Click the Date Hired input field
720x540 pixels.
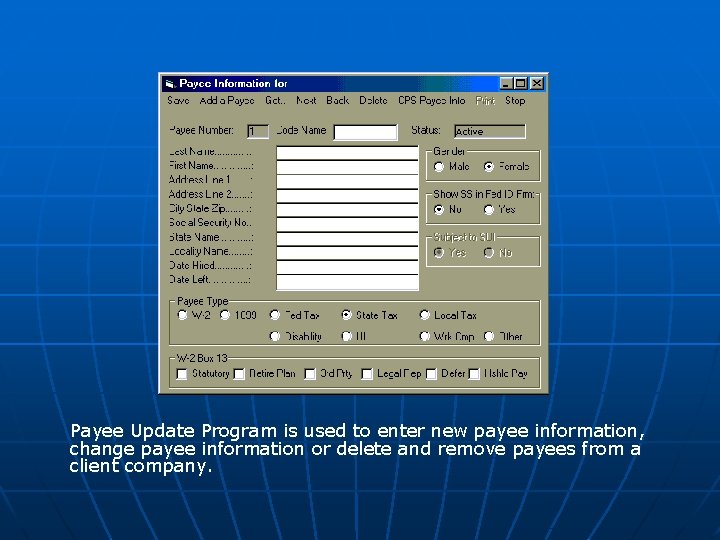point(347,267)
